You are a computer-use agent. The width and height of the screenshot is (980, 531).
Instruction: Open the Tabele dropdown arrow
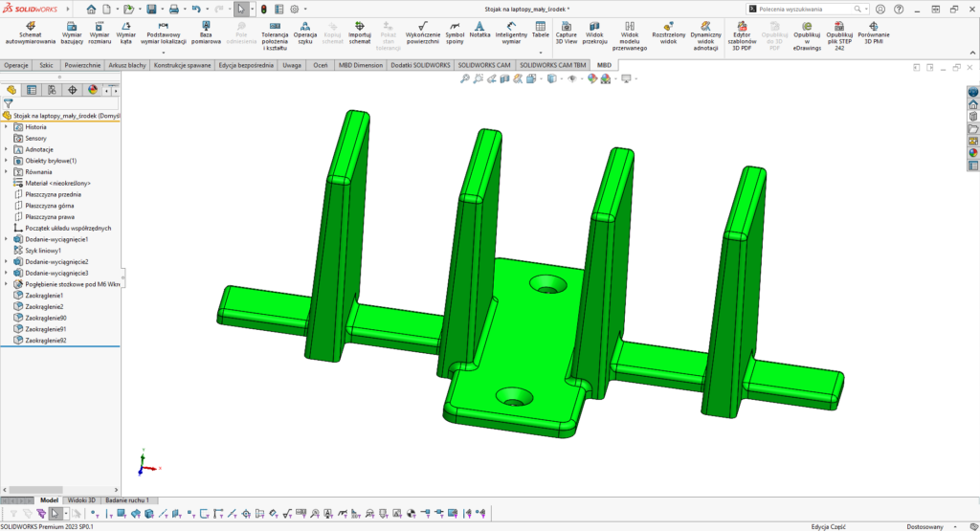tap(541, 52)
